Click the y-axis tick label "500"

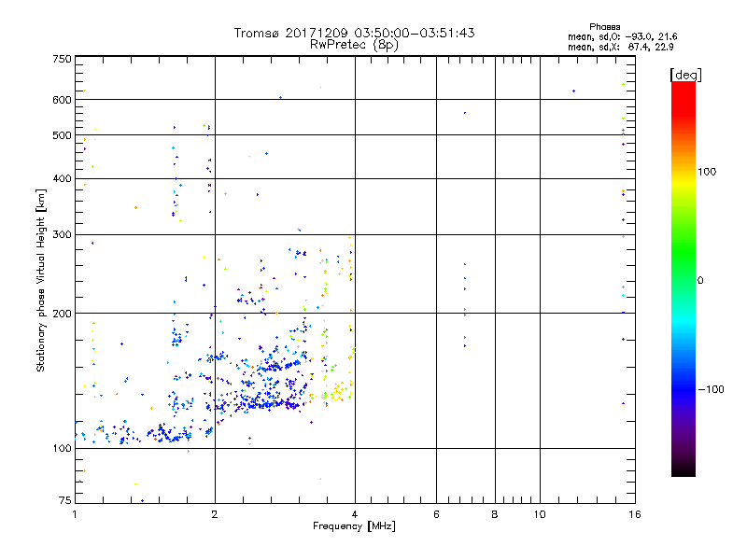point(62,135)
